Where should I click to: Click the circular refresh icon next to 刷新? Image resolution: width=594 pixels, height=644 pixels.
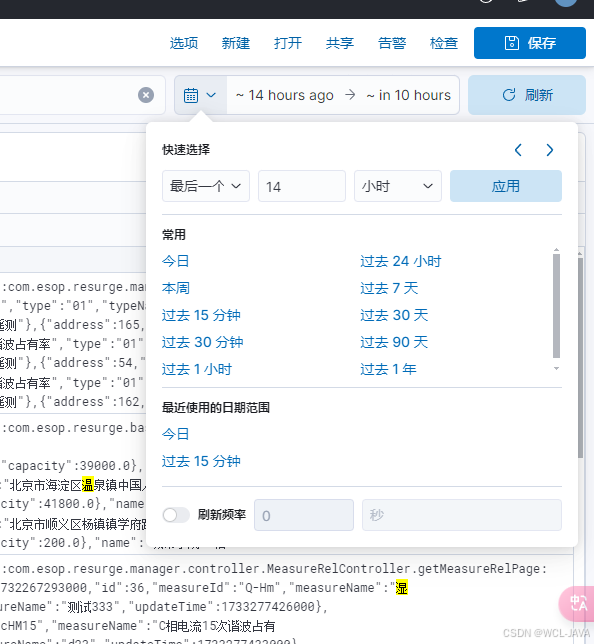(x=509, y=95)
